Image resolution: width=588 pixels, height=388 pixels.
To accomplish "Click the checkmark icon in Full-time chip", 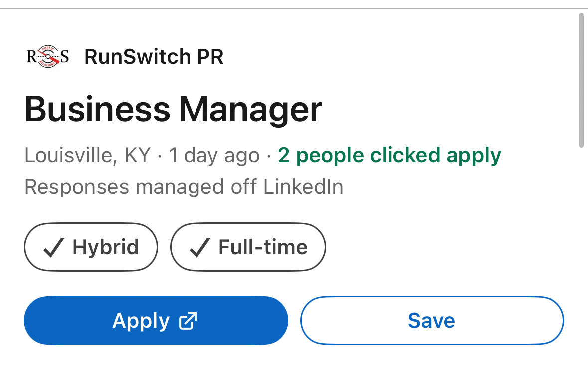I will coord(199,248).
